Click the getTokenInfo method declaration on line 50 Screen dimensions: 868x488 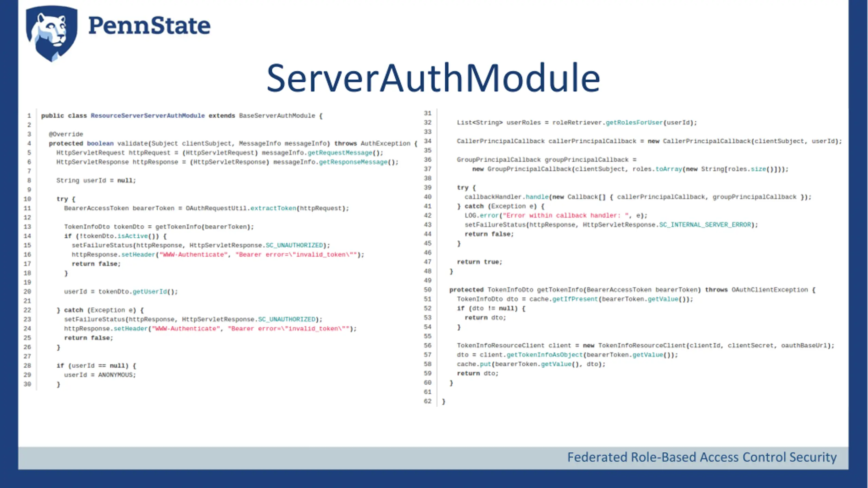click(632, 290)
